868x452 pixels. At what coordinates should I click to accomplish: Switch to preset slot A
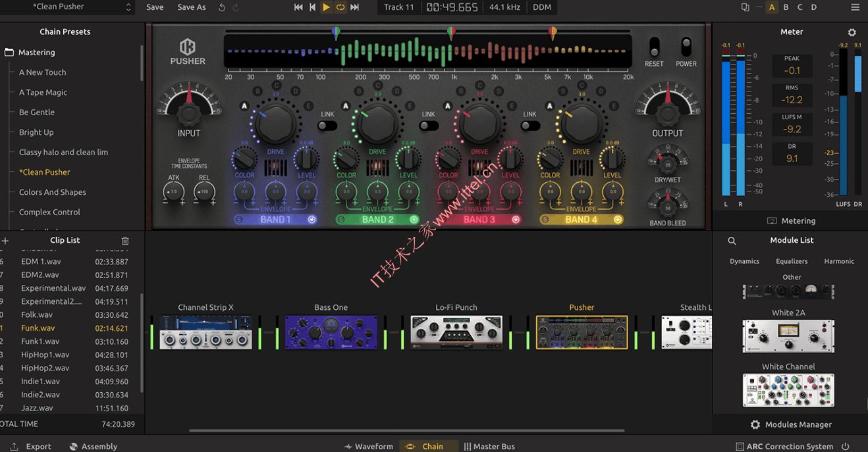coord(772,7)
